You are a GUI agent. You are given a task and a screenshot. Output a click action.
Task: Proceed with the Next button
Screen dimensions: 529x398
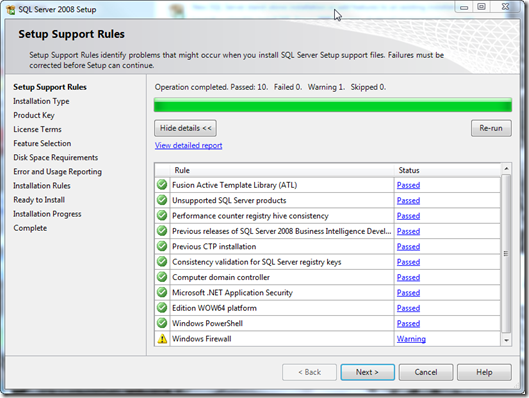[367, 372]
